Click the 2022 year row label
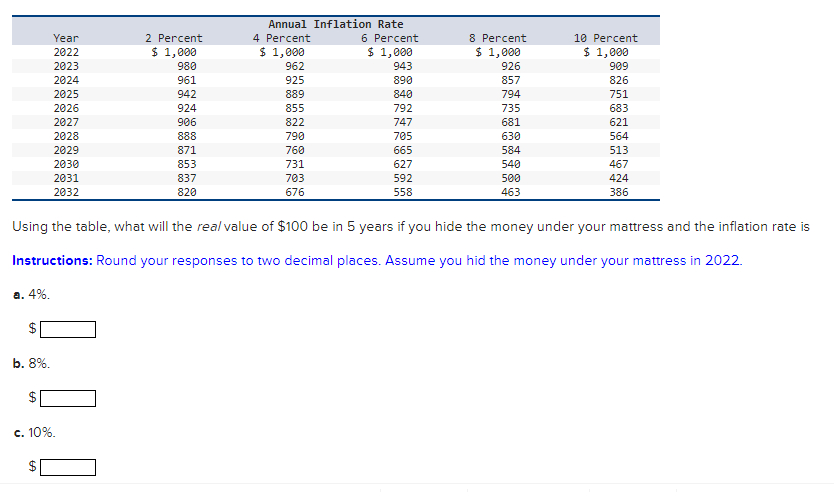The height and width of the screenshot is (492, 834). (66, 52)
